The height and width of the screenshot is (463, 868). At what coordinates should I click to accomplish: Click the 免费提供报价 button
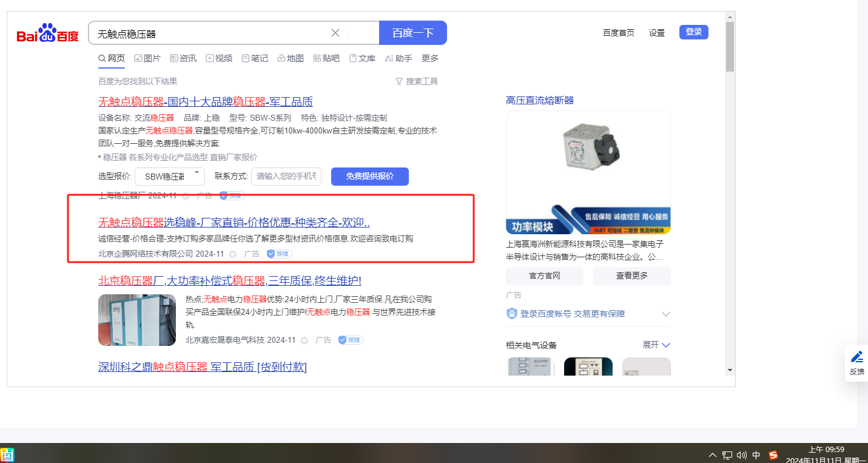pyautogui.click(x=370, y=177)
